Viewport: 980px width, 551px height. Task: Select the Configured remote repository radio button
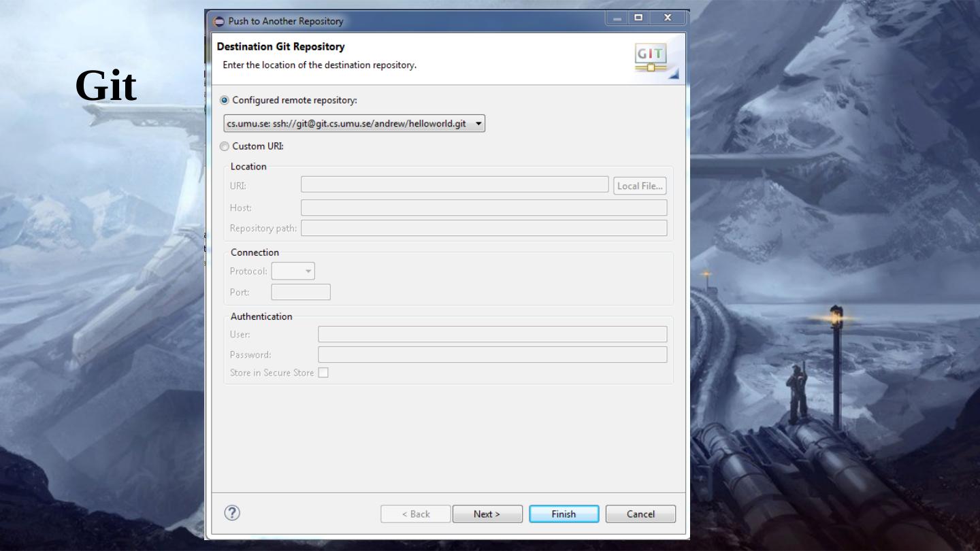tap(225, 100)
